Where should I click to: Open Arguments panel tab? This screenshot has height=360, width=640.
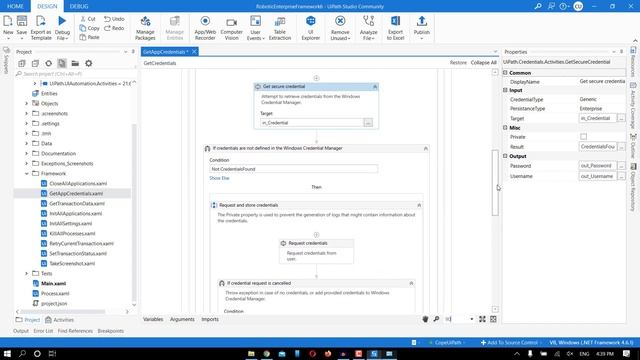(182, 319)
